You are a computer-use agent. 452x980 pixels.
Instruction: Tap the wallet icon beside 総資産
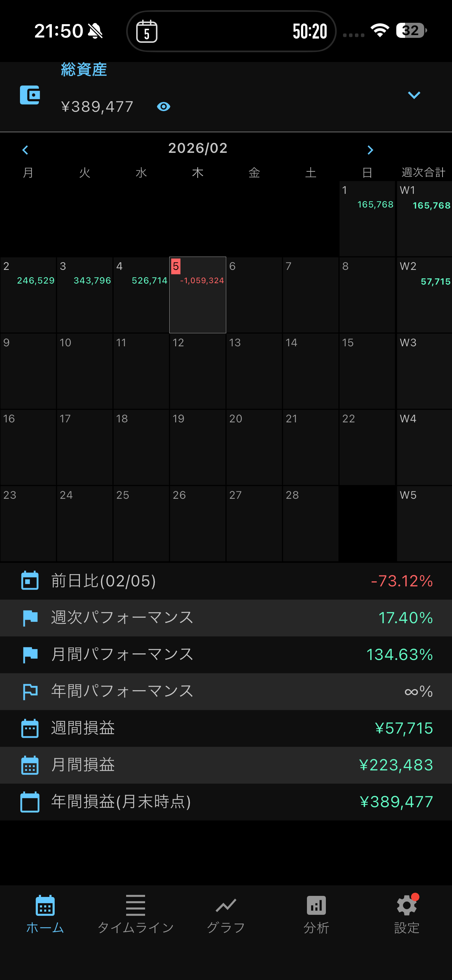[x=30, y=95]
